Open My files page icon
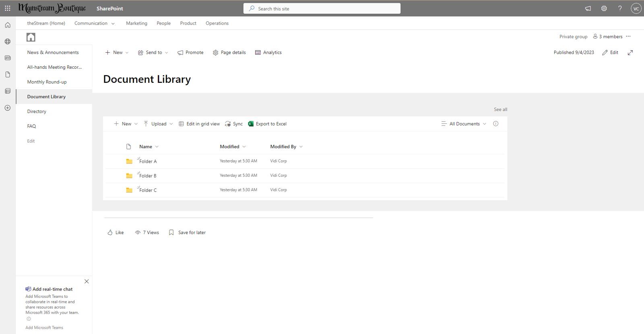 8,74
